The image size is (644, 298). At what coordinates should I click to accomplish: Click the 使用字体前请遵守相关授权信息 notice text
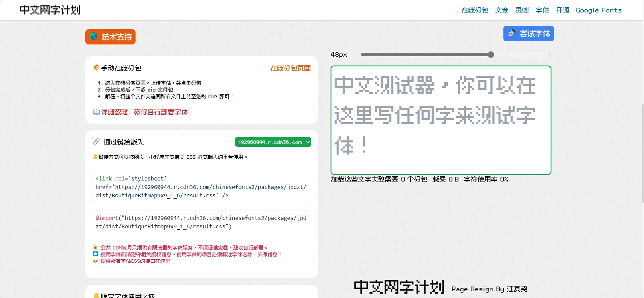click(x=191, y=254)
